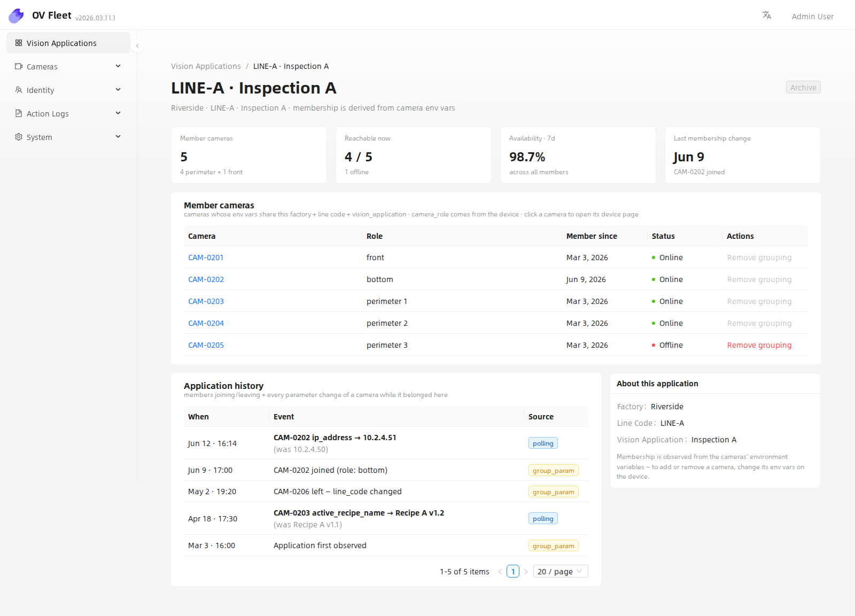
Task: Click the 'CAM-0203 active_recipe_name' event
Action: (359, 513)
